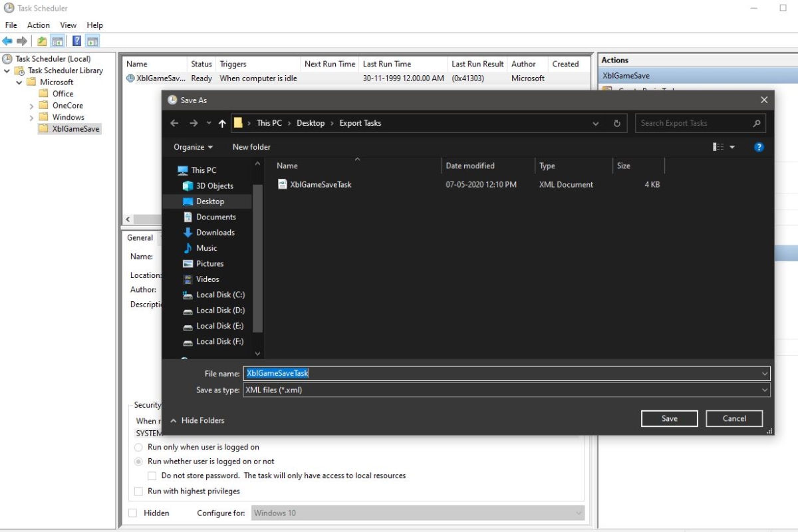Switch to the General tab
Image resolution: width=798 pixels, height=532 pixels.
[140, 237]
